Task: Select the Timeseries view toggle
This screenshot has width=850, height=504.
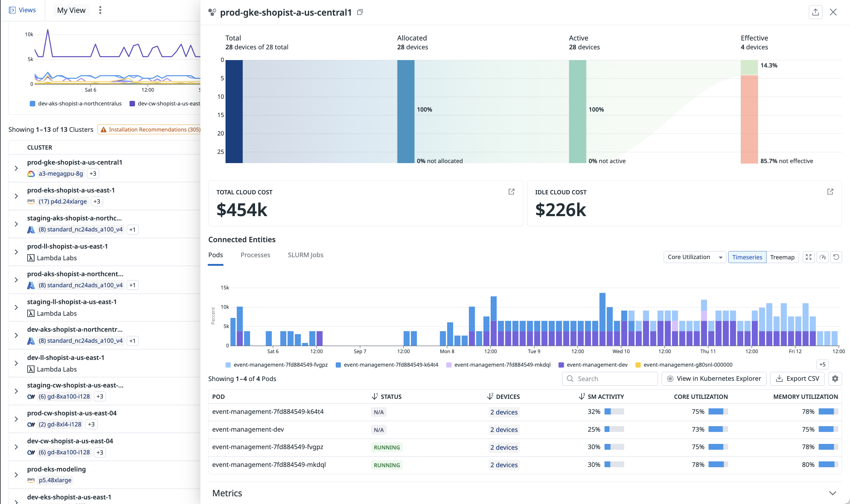Action: [x=747, y=257]
